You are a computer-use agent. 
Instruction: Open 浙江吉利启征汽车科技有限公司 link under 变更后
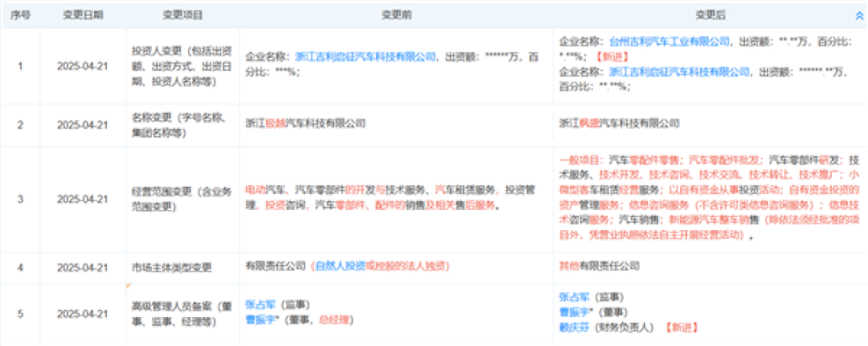click(x=679, y=72)
